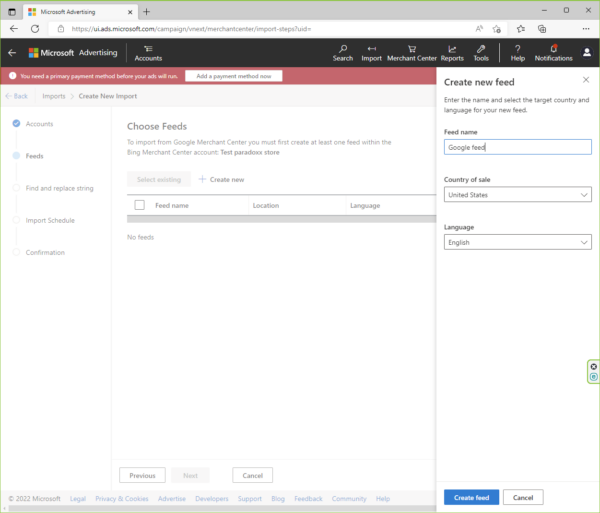Open the Import icon in header
This screenshot has height=513, width=600.
[371, 53]
